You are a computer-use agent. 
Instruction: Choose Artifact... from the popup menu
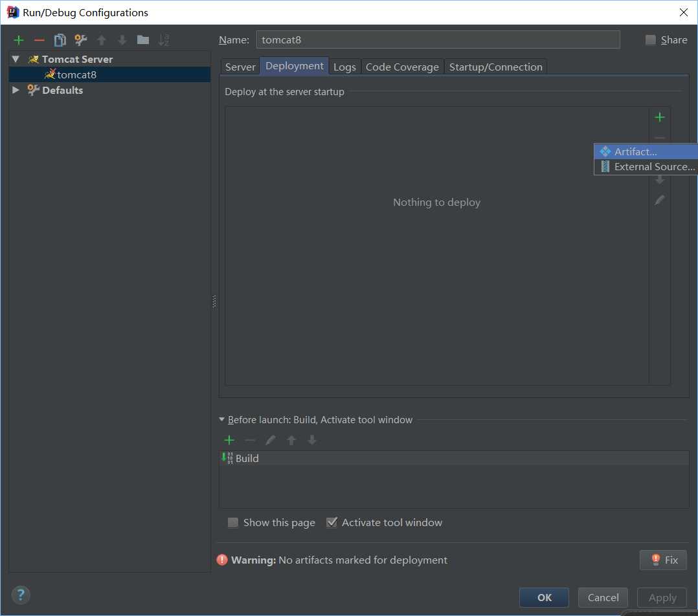[646, 151]
